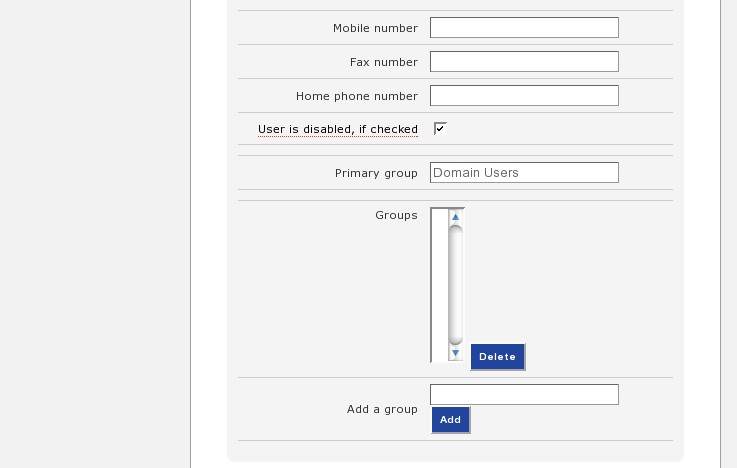
Task: Click the Groups list scrollbar thumb
Action: pos(455,285)
